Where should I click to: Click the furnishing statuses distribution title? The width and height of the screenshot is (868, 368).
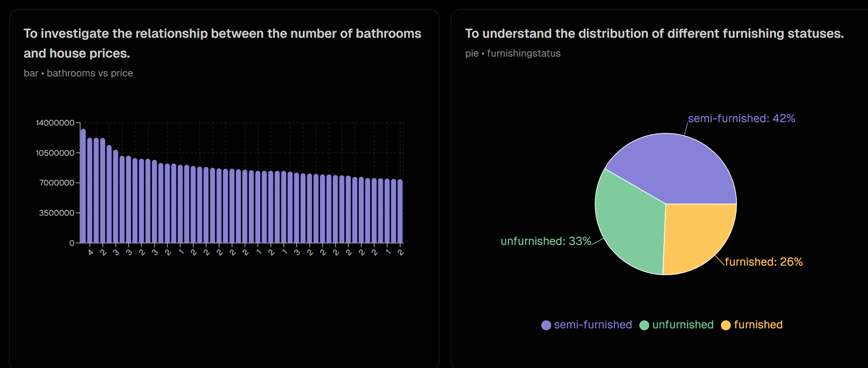654,33
